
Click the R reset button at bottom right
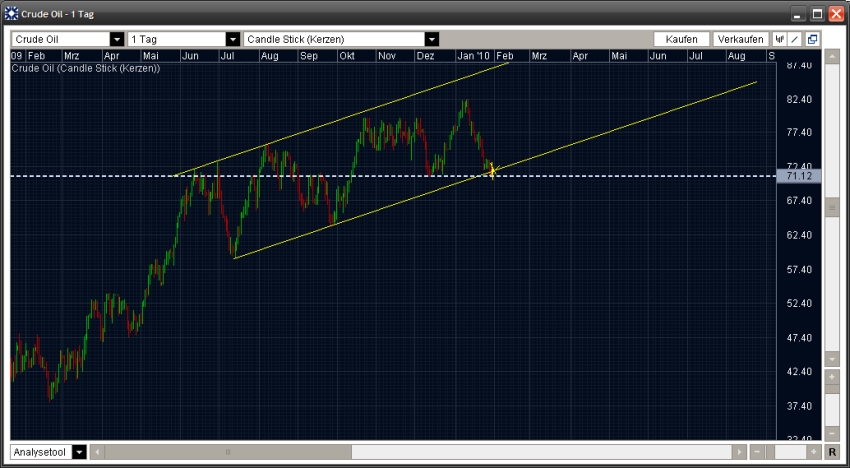tap(831, 452)
